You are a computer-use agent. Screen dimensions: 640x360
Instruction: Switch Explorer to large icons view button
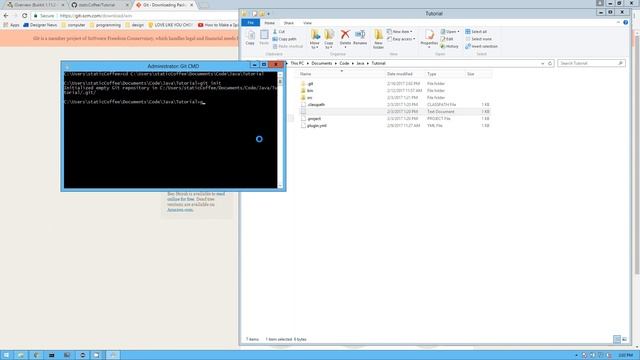pos(624,339)
